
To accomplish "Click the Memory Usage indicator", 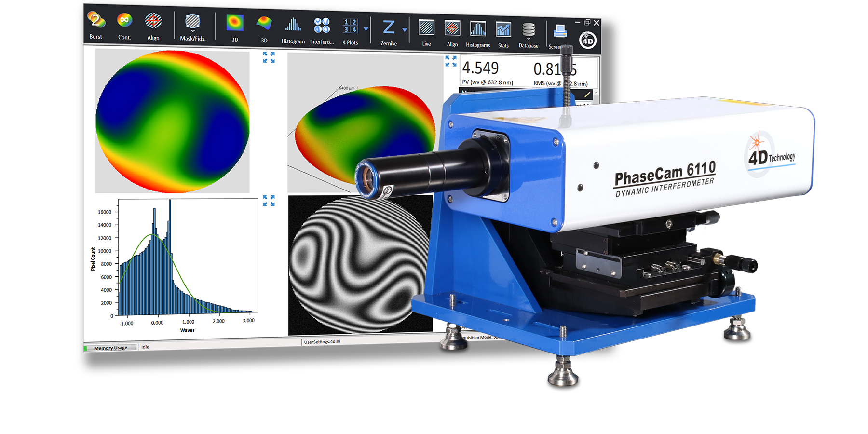I will (x=110, y=348).
